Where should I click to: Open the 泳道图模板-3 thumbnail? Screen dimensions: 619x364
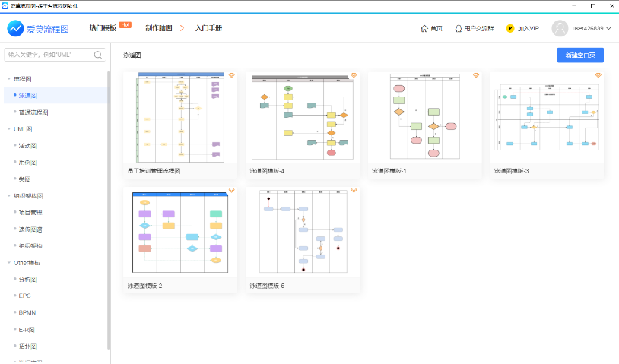click(x=547, y=118)
